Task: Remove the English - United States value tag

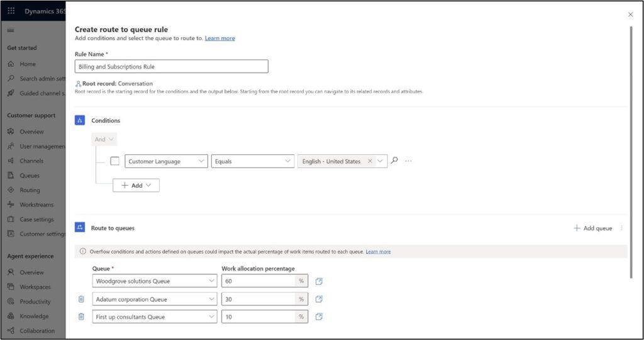Action: (x=370, y=161)
